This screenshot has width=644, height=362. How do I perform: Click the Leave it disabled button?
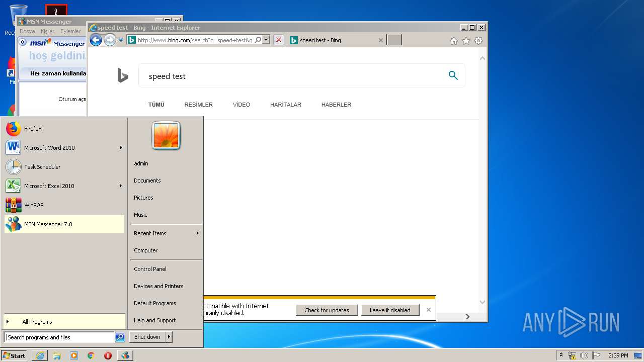point(390,310)
